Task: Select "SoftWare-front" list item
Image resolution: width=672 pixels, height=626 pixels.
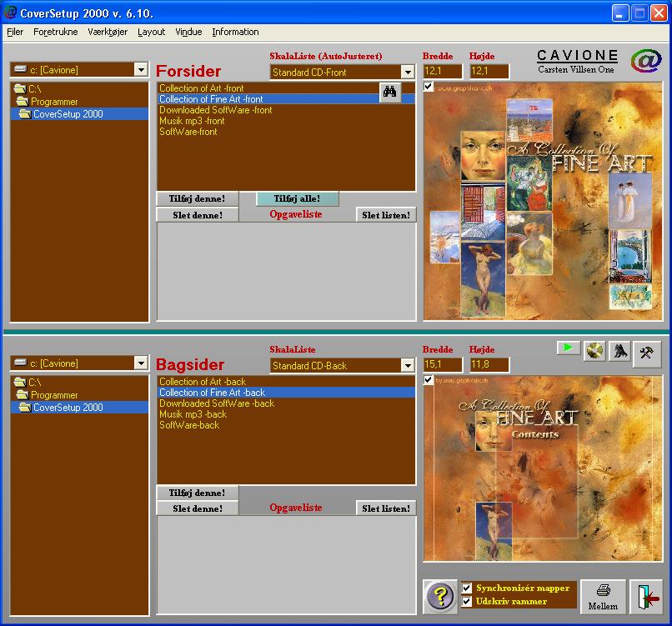Action: [x=286, y=132]
